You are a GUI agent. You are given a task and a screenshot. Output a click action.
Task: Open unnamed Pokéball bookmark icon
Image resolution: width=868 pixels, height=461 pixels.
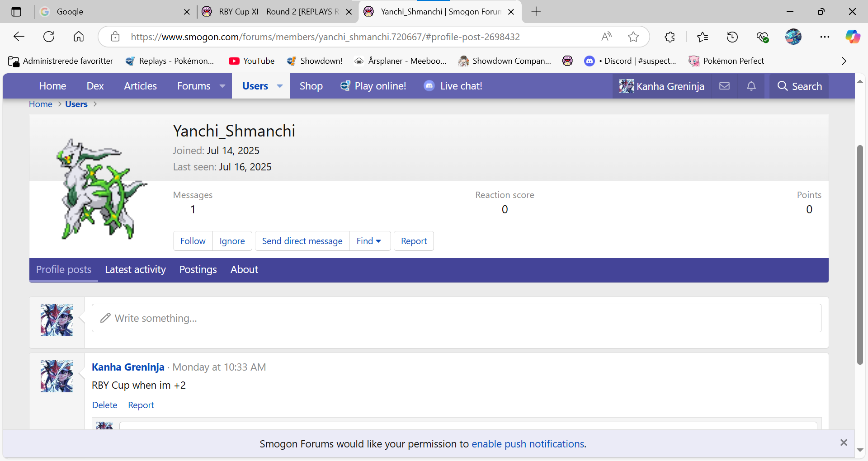click(x=567, y=61)
